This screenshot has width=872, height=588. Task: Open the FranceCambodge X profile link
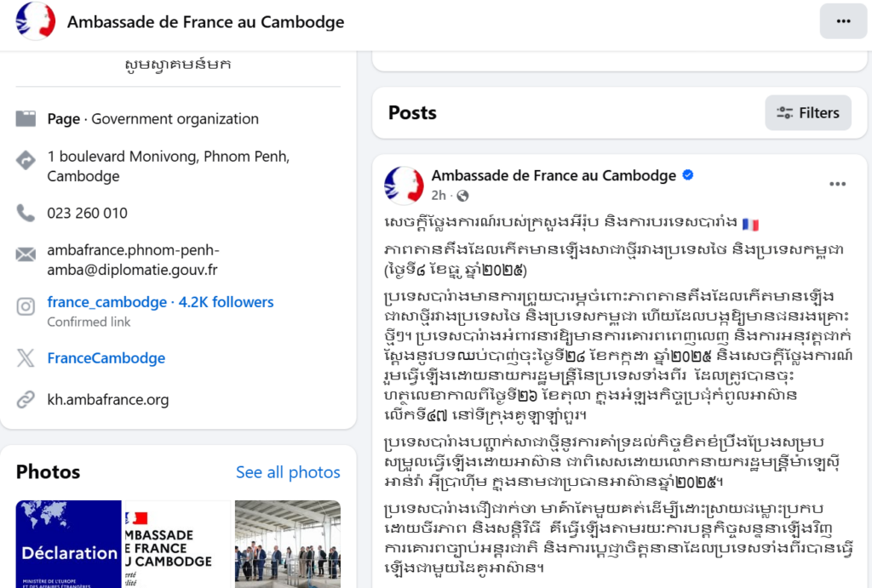[106, 358]
